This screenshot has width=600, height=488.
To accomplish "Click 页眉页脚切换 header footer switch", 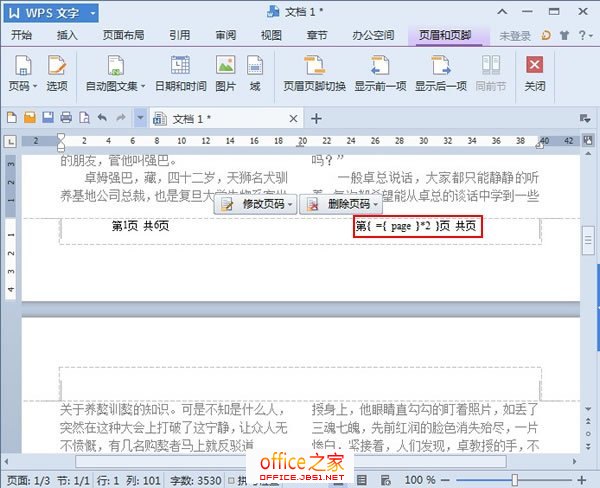I will point(315,73).
